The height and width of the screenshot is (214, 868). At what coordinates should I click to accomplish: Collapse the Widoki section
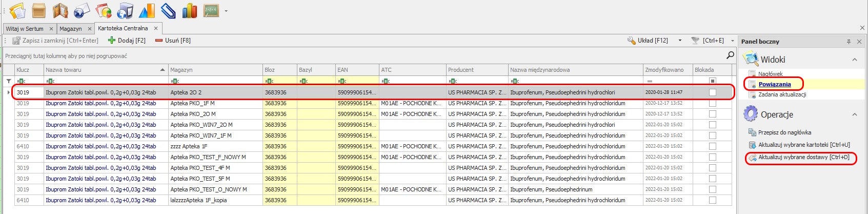854,60
